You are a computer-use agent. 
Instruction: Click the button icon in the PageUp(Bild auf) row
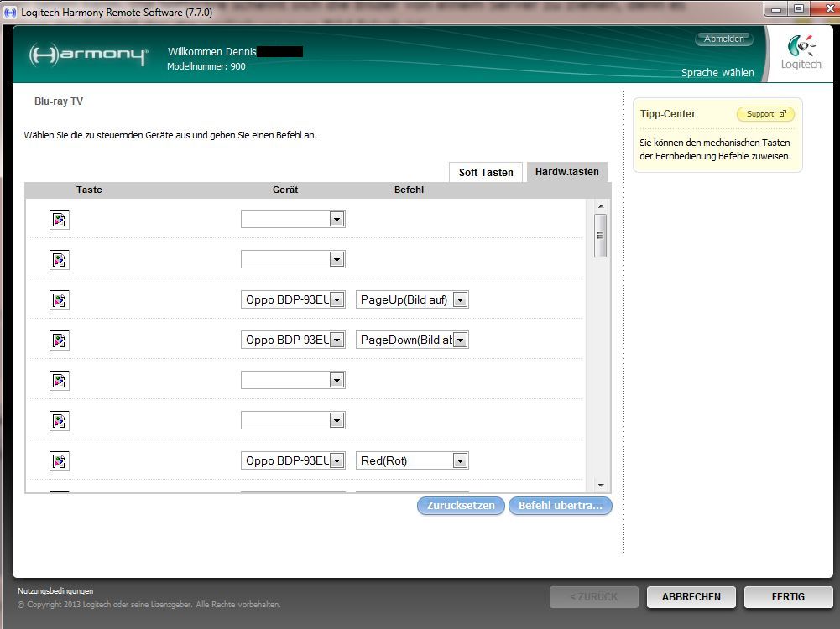point(60,300)
